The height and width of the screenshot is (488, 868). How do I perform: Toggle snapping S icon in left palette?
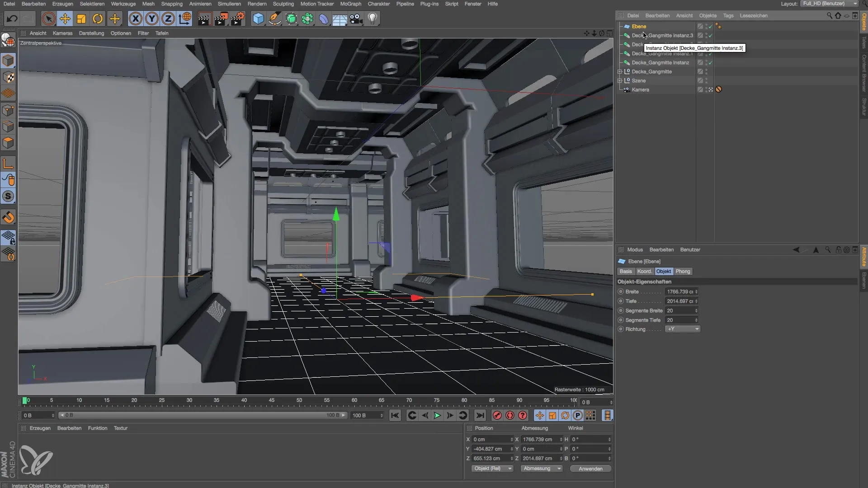click(x=8, y=196)
